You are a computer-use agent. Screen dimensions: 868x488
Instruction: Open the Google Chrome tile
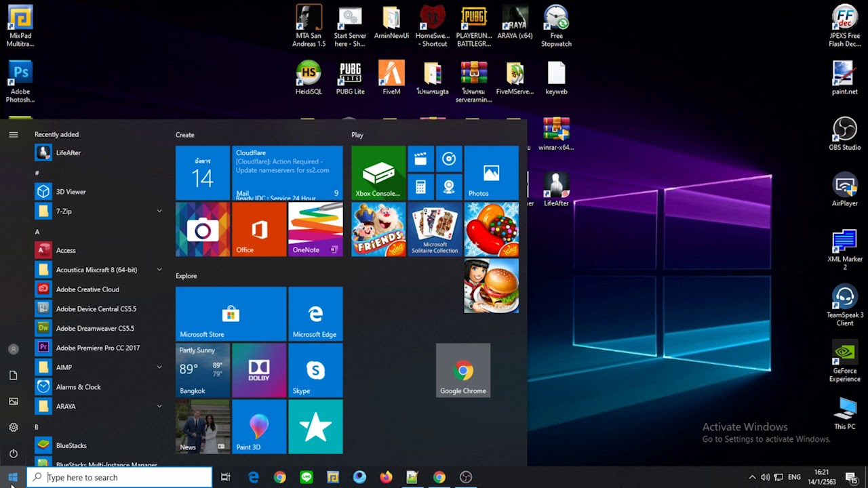point(463,370)
